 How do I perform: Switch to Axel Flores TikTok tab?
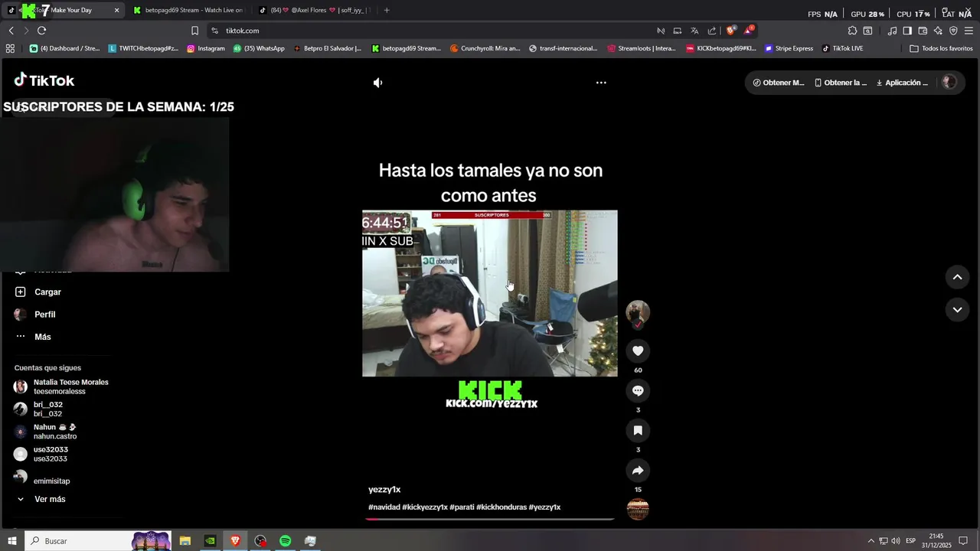click(x=314, y=10)
